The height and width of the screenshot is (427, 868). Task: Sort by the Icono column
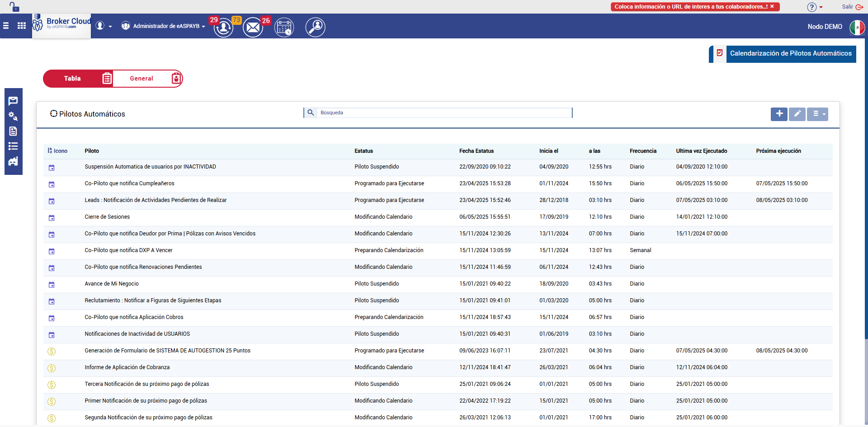(x=57, y=151)
